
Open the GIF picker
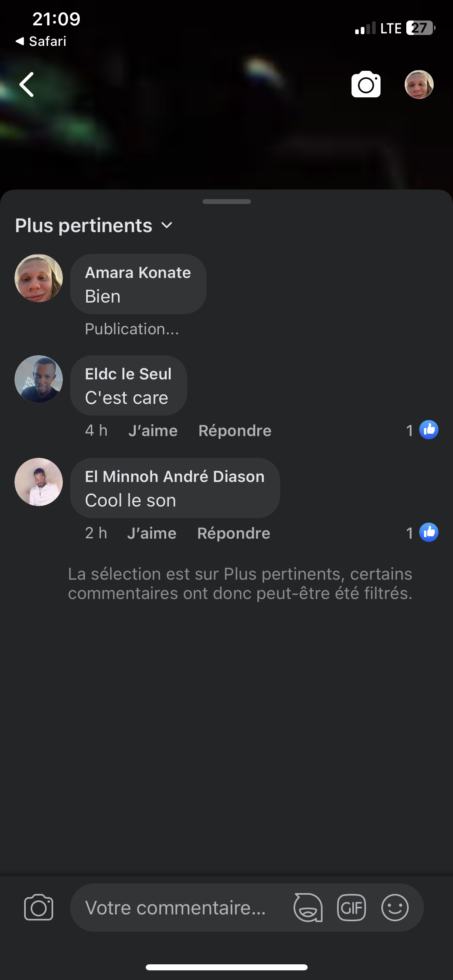[352, 908]
